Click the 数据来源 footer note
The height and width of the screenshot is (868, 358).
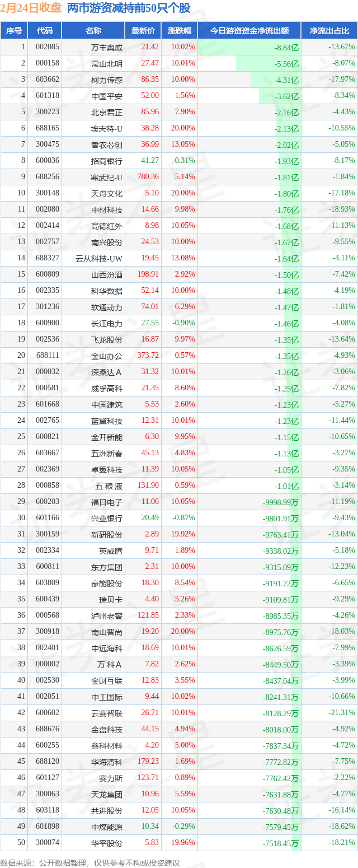point(90,863)
